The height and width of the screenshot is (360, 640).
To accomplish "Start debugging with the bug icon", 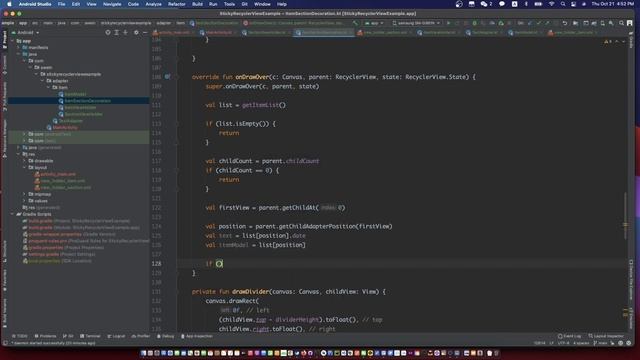I will (x=474, y=23).
